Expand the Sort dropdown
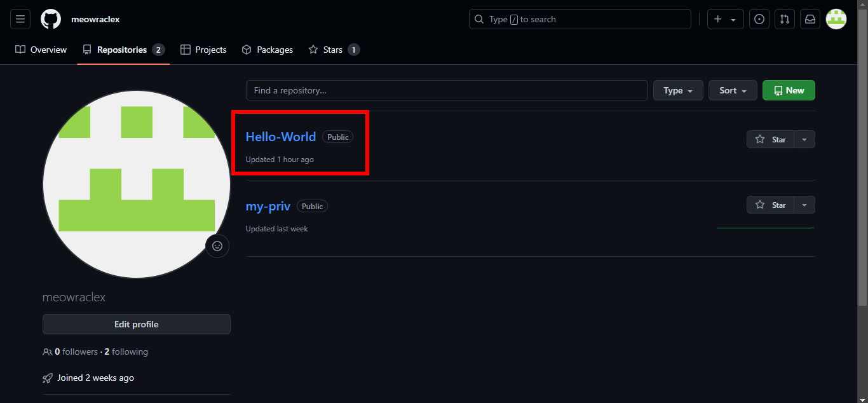Image resolution: width=868 pixels, height=403 pixels. pyautogui.click(x=733, y=90)
